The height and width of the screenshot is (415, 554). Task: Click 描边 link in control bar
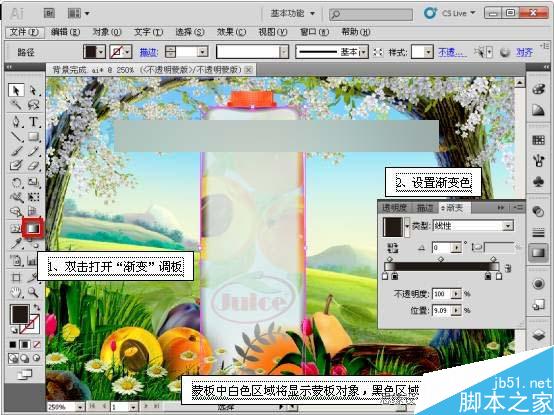point(149,52)
